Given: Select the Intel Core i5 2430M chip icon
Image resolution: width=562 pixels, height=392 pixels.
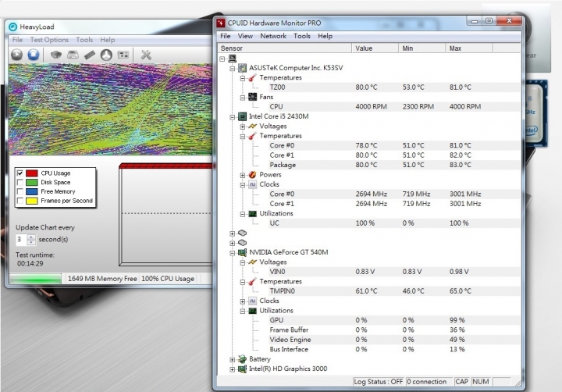Looking at the screenshot, I should point(242,116).
